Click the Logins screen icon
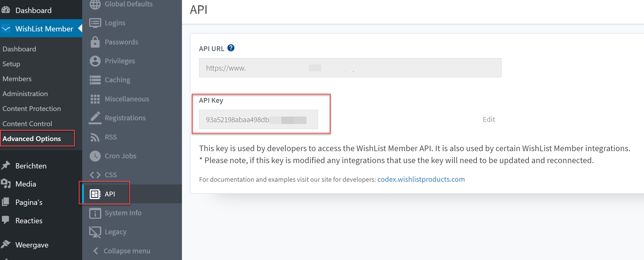This screenshot has height=260, width=644. pyautogui.click(x=95, y=23)
